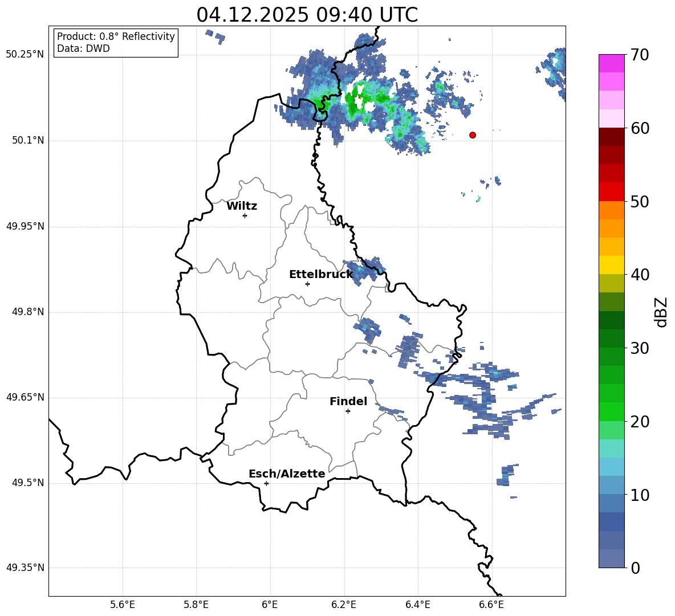This screenshot has height=616, width=675.
Task: Click the 50 label on the colorbar
Action: (640, 202)
